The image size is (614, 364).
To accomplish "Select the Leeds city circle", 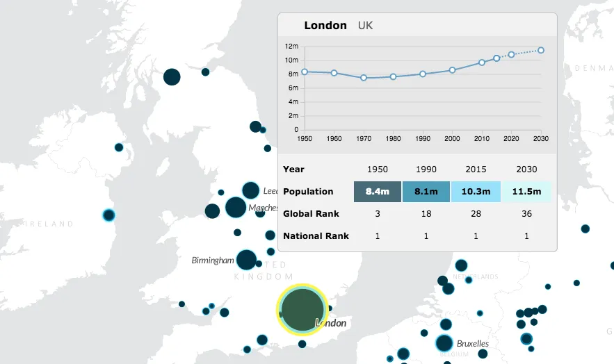I will 250,190.
